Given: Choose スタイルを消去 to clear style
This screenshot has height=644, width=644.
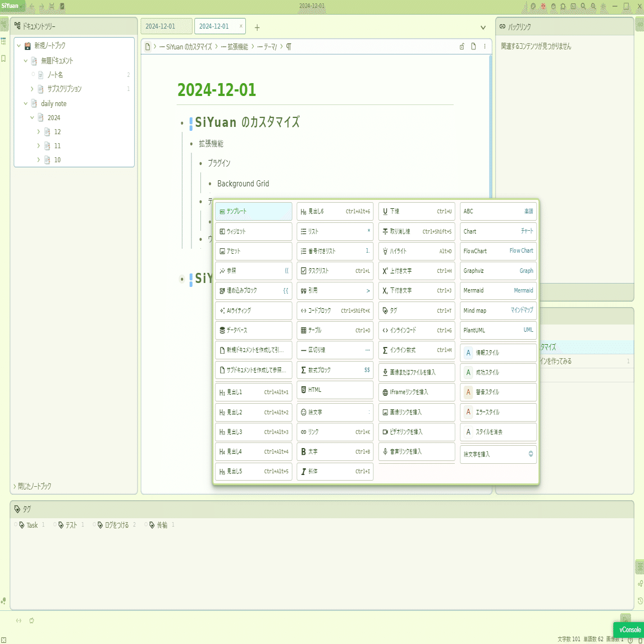Looking at the screenshot, I should pos(498,432).
